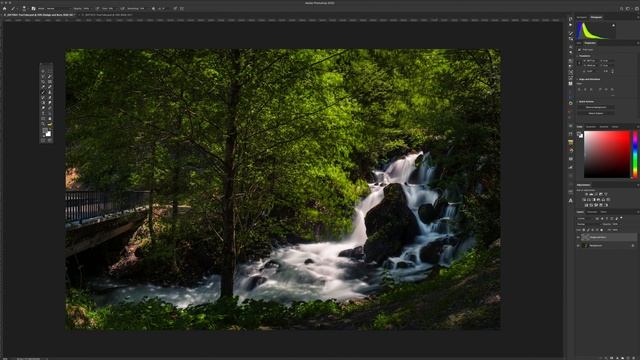640x360 pixels.
Task: Collapse the Quick Actions section
Action: coord(577,102)
